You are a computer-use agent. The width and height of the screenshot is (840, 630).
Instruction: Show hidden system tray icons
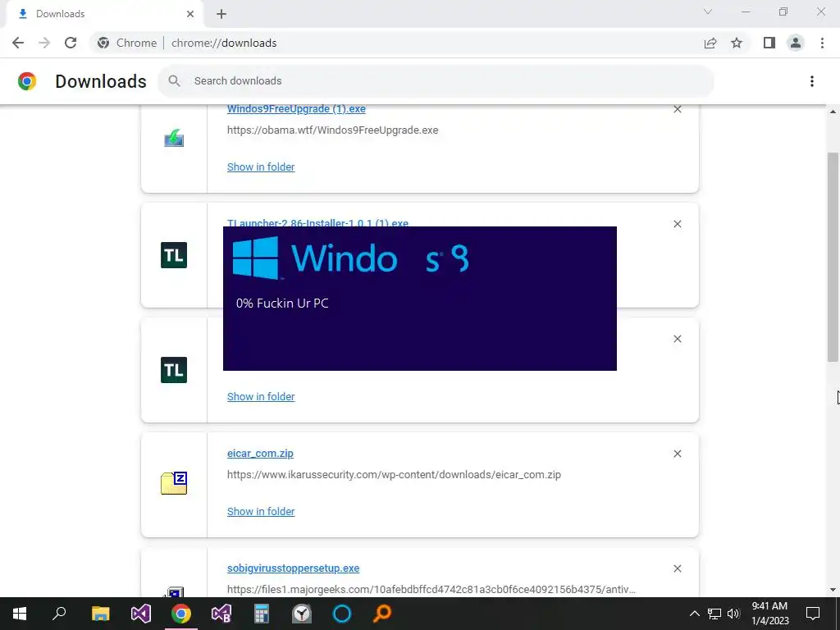[694, 614]
